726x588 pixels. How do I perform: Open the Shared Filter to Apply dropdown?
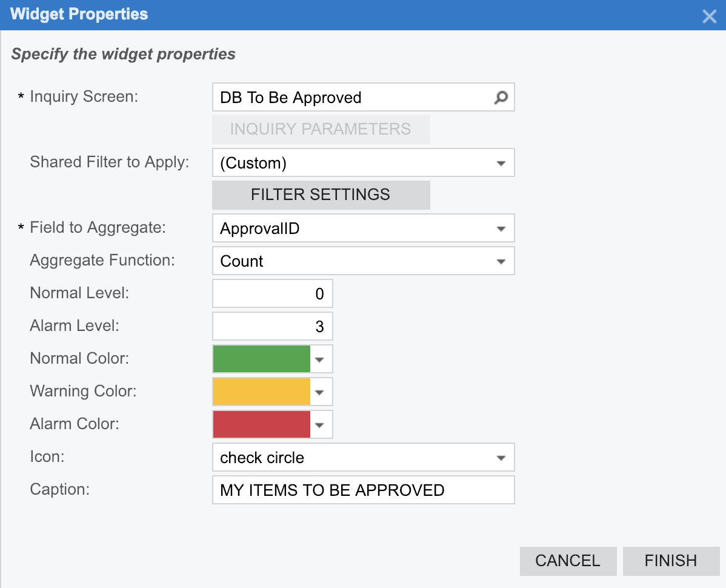tap(501, 163)
